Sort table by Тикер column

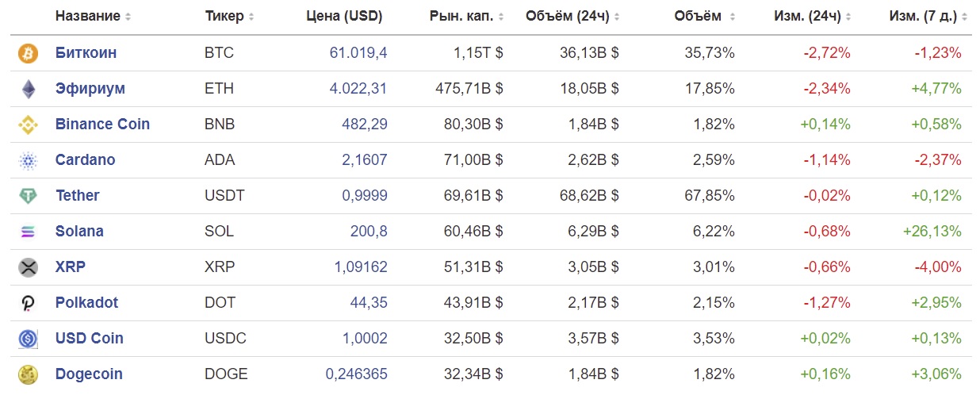point(229,17)
